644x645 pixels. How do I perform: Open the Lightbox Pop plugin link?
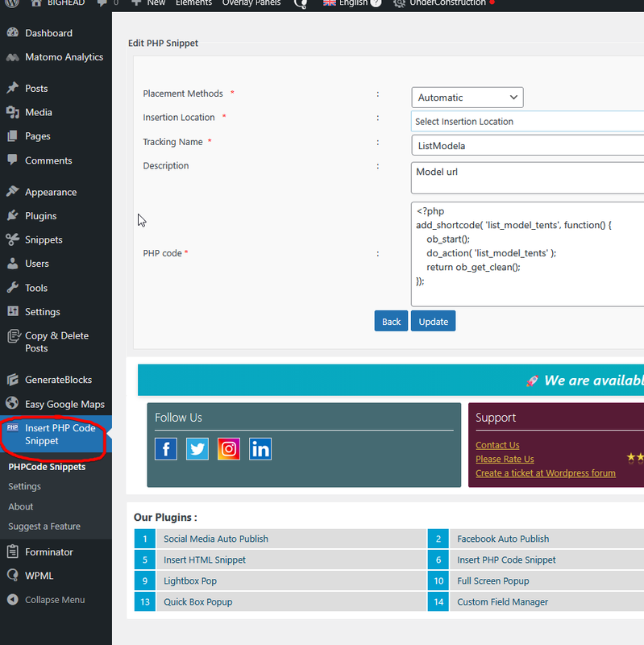(x=190, y=580)
